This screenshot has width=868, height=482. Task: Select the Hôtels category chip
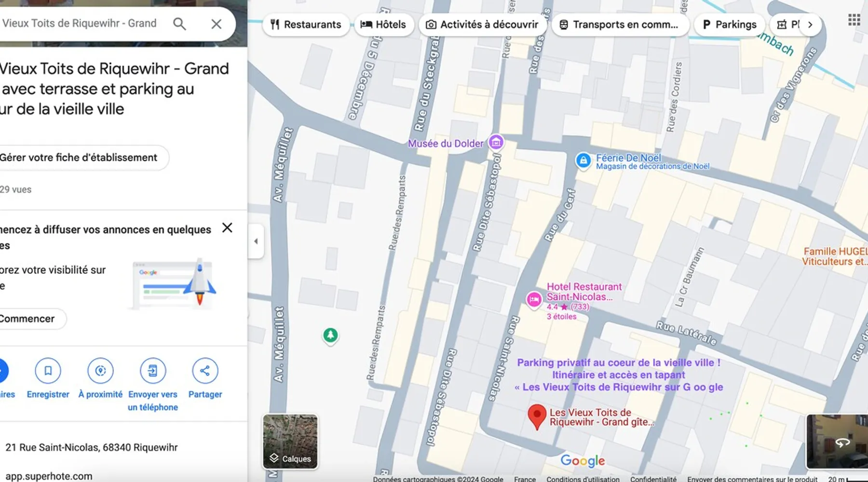(384, 25)
